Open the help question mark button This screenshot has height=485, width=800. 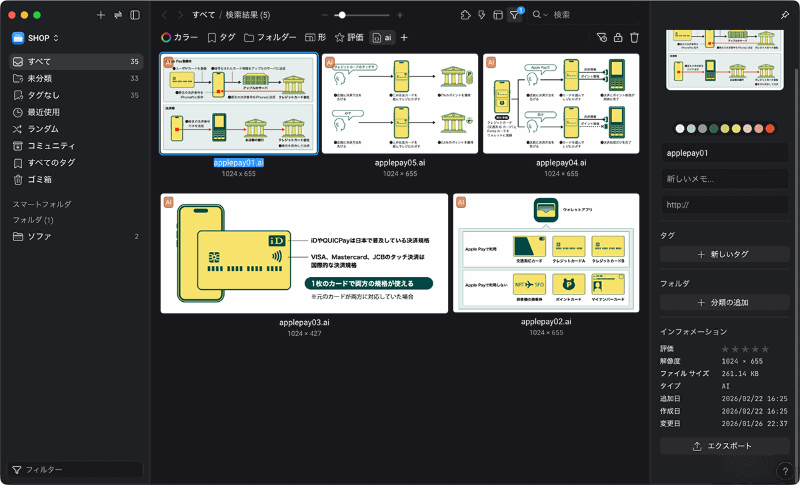785,471
